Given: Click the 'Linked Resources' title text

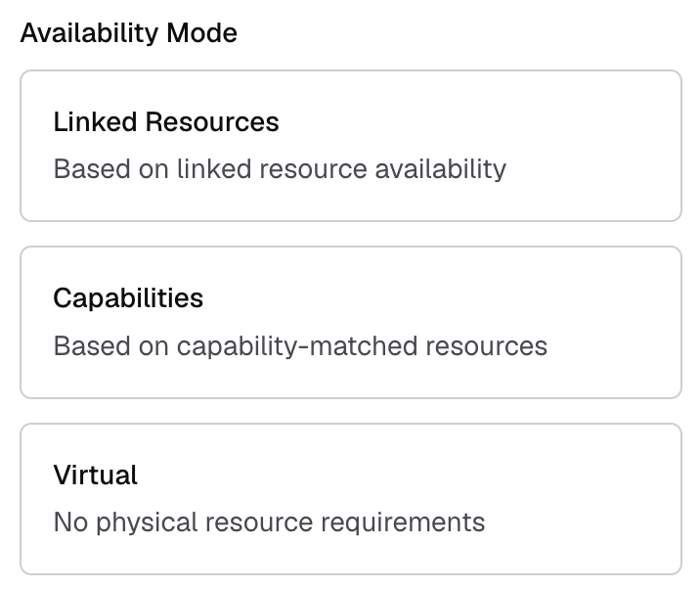Looking at the screenshot, I should click(x=166, y=122).
